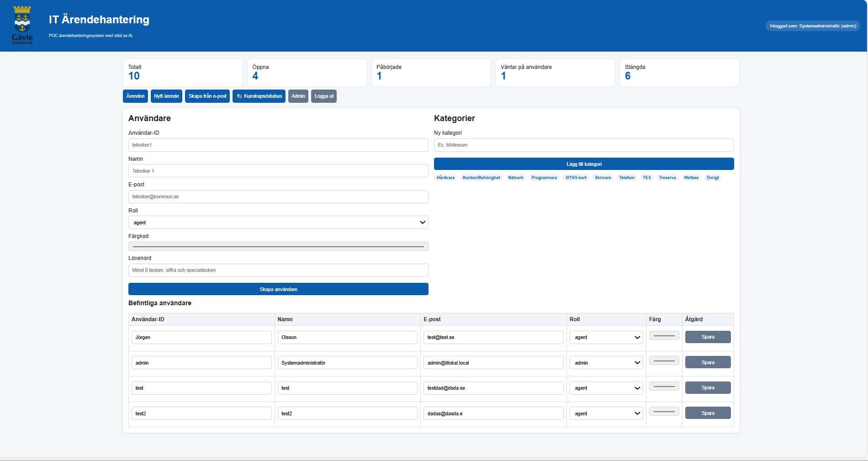Image resolution: width=868 pixels, height=461 pixels.
Task: Open role dropdown for user Jörgen
Action: [x=606, y=338]
